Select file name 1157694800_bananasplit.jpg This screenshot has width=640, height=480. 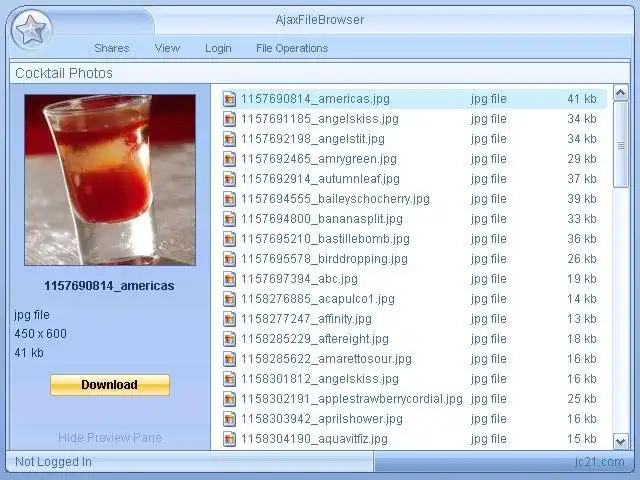click(322, 219)
